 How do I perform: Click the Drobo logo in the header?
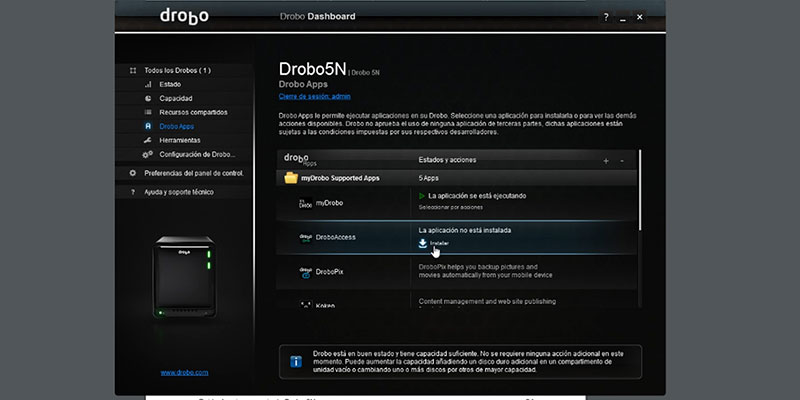click(184, 16)
